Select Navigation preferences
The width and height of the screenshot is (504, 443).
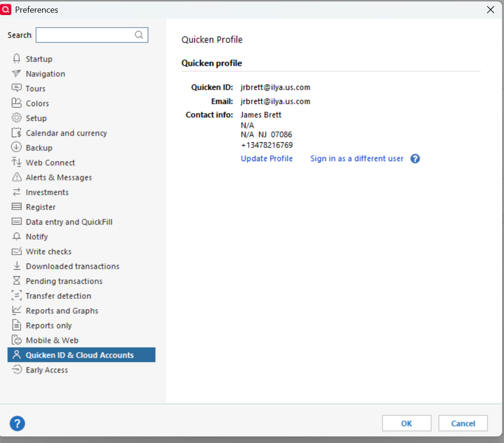(46, 74)
